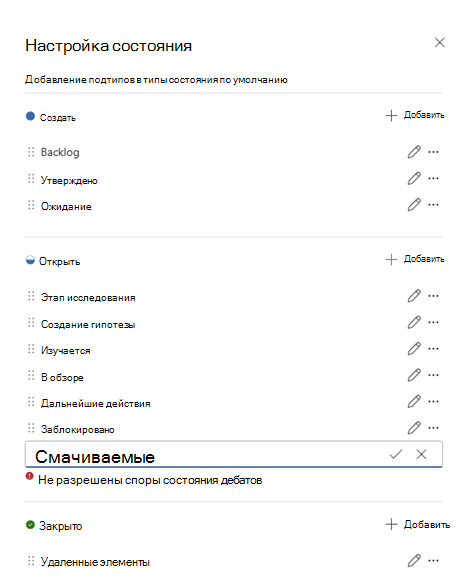This screenshot has height=583, width=467.
Task: Cancel editing with the X in input
Action: (421, 454)
